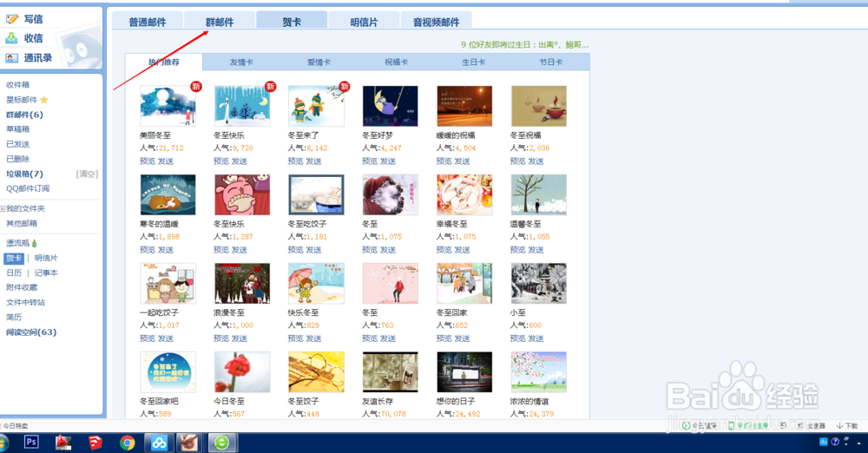Screen dimensions: 868x453
Task: Select the 祝福卡 category tab
Action: (x=397, y=62)
